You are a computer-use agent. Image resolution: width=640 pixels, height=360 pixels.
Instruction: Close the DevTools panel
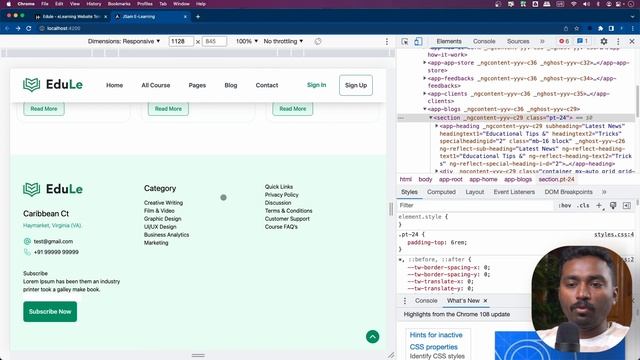[x=632, y=41]
